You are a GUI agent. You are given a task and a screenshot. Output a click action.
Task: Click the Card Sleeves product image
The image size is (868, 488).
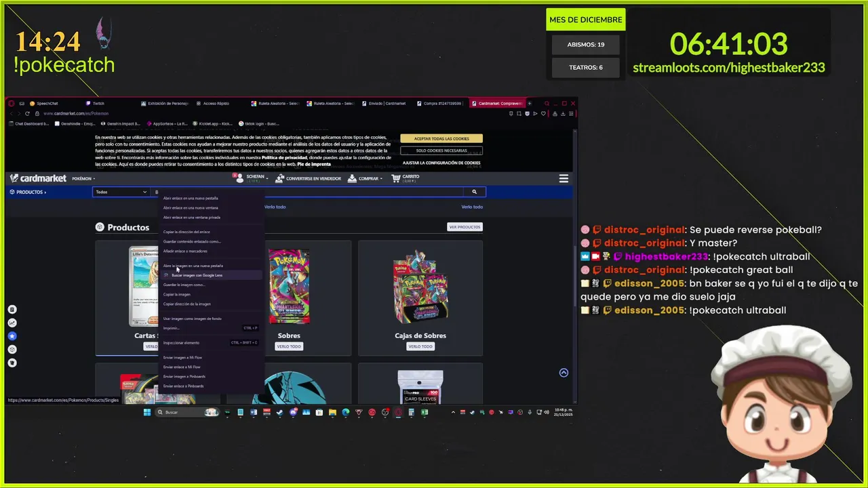(x=420, y=387)
